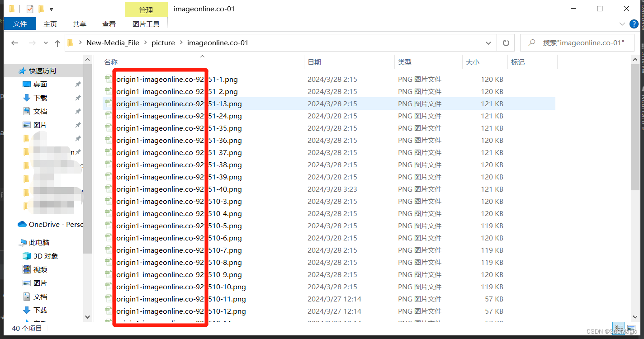The image size is (644, 339).
Task: Open pinned 下载 under quick access
Action: [40, 98]
